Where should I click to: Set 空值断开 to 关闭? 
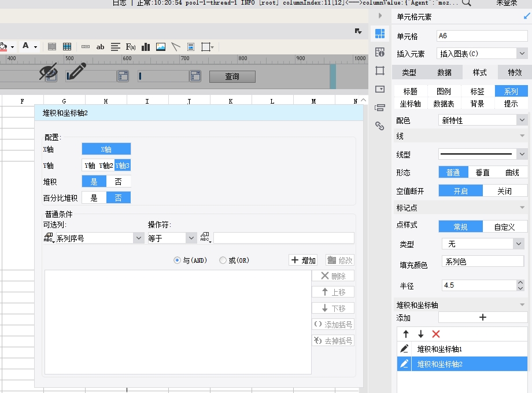click(x=505, y=191)
